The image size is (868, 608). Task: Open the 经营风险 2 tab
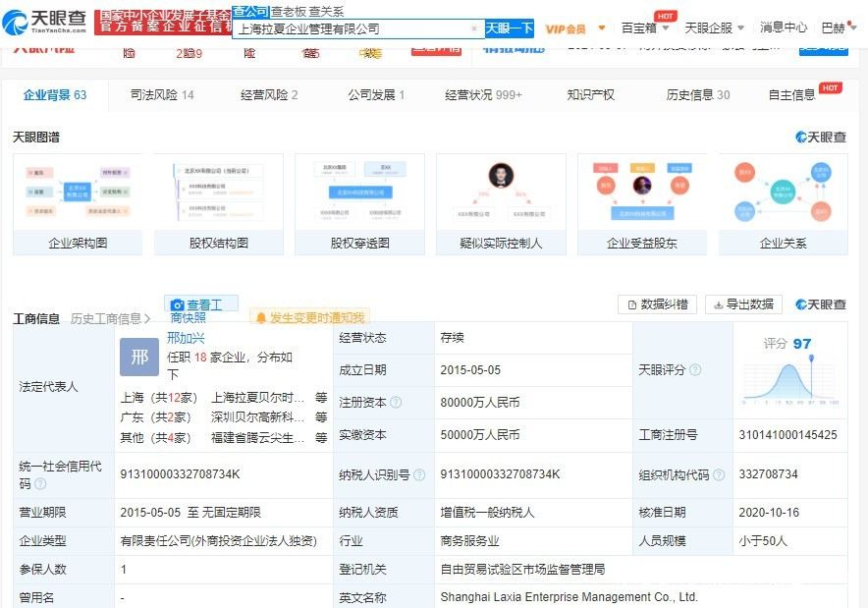point(269,95)
